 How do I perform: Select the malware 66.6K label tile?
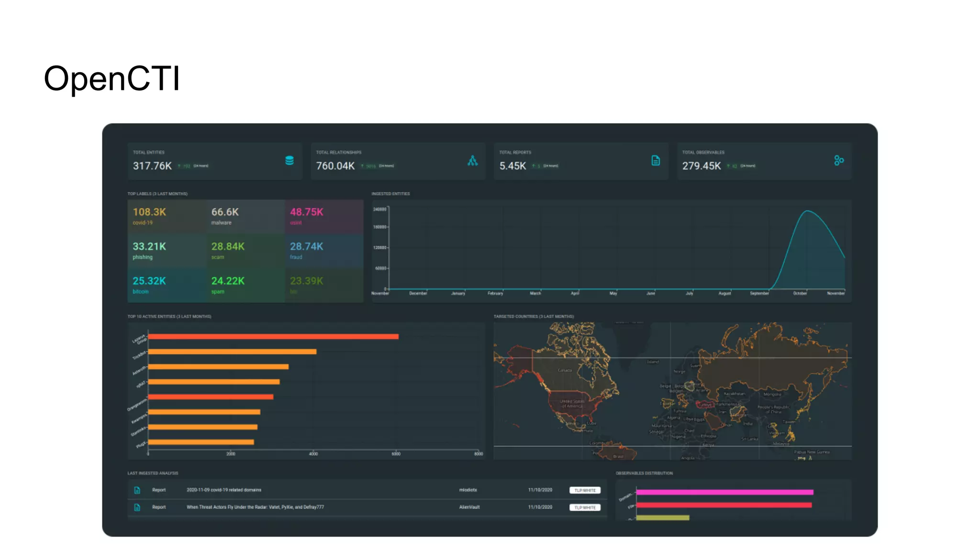pos(245,217)
